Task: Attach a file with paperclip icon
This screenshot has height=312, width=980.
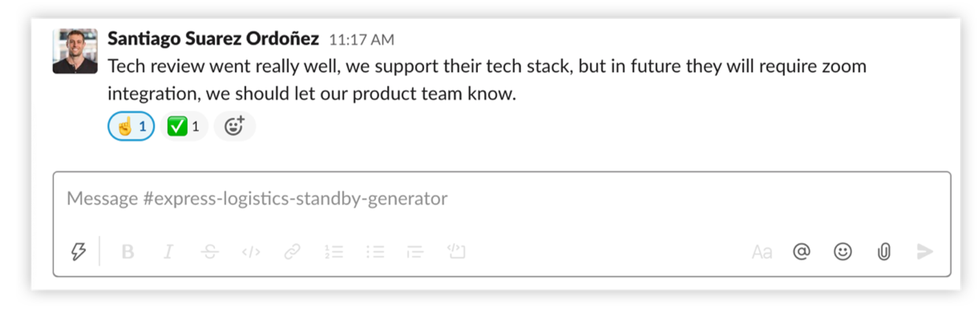Action: tap(884, 252)
